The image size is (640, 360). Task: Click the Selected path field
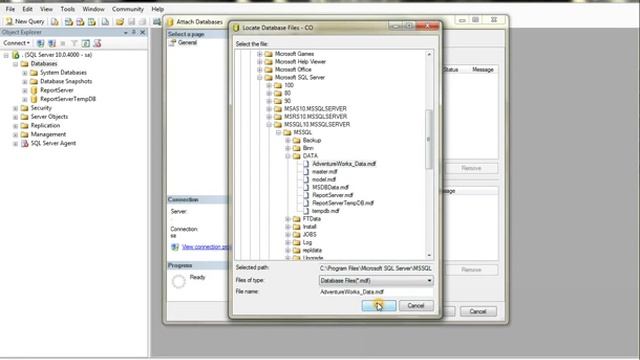[x=376, y=268]
